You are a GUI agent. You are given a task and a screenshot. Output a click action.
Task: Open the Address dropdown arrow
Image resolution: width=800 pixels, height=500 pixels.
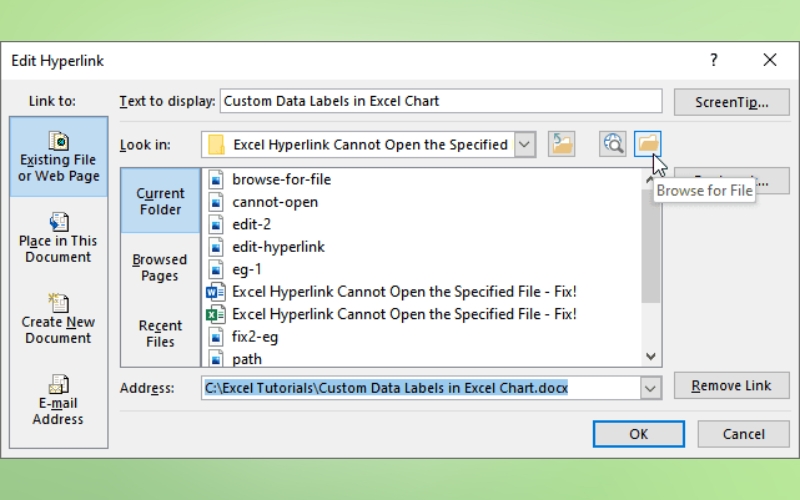pyautogui.click(x=651, y=387)
